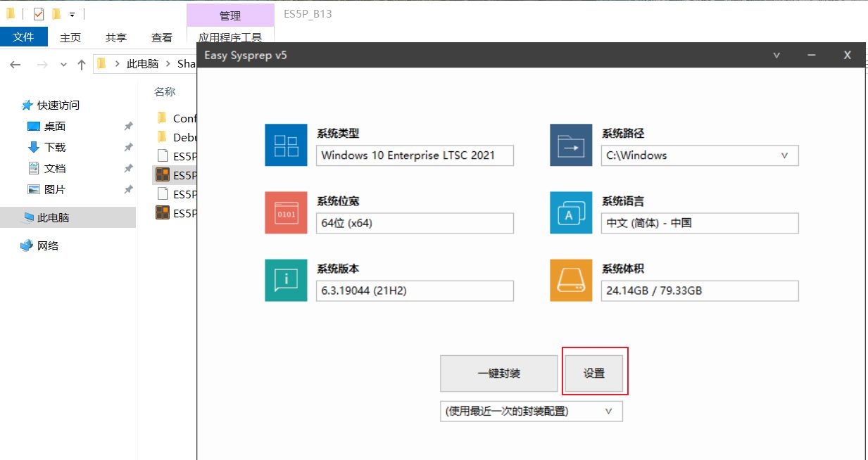Screen dimensions: 868x460
Task: Click the 系统路径 folder arrow icon
Action: (571, 145)
